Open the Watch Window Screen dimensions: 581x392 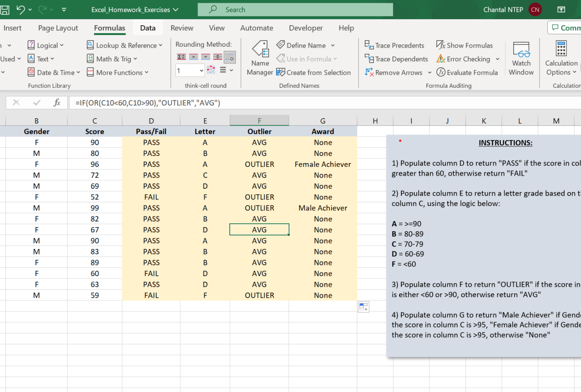click(x=521, y=58)
